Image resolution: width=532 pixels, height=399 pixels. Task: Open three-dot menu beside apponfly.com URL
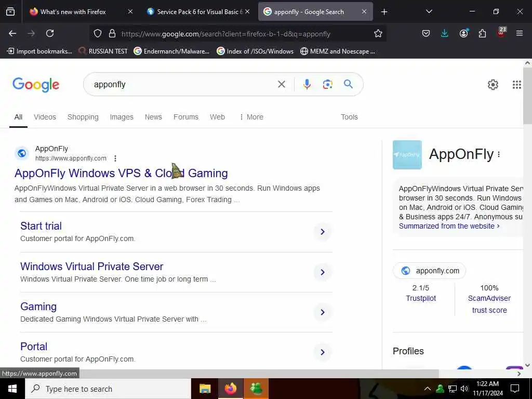(115, 158)
